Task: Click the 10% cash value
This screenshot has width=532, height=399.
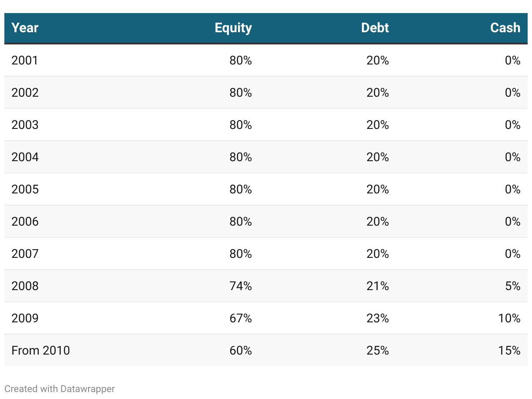Action: 509,318
